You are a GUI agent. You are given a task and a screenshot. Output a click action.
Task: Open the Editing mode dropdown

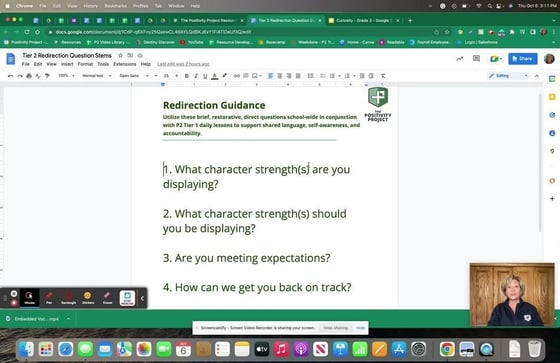tap(508, 76)
